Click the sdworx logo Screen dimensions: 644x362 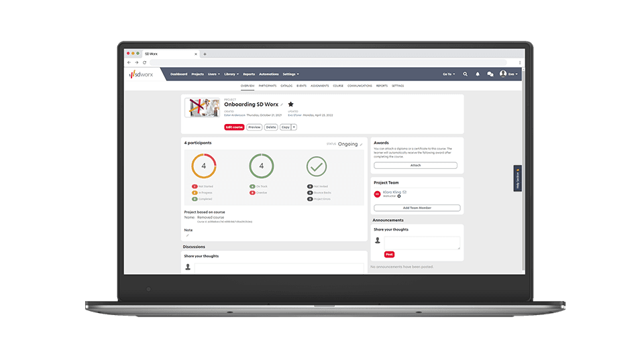[x=141, y=74]
